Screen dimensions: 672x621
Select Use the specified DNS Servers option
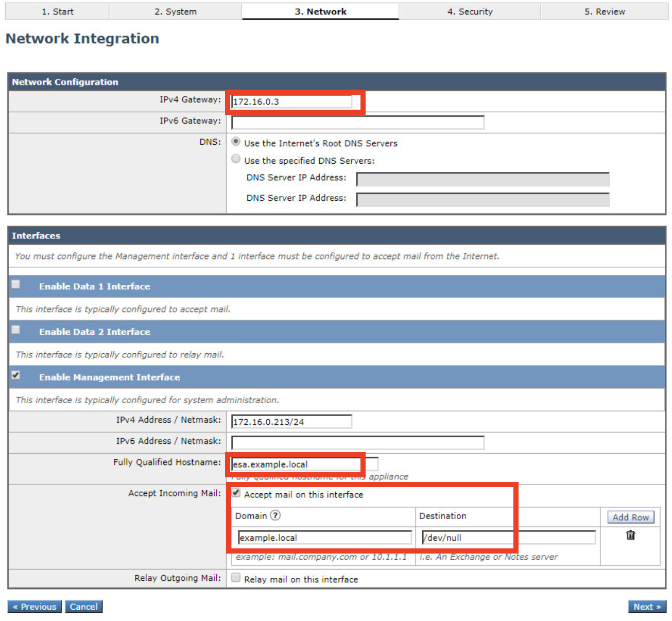click(x=236, y=159)
